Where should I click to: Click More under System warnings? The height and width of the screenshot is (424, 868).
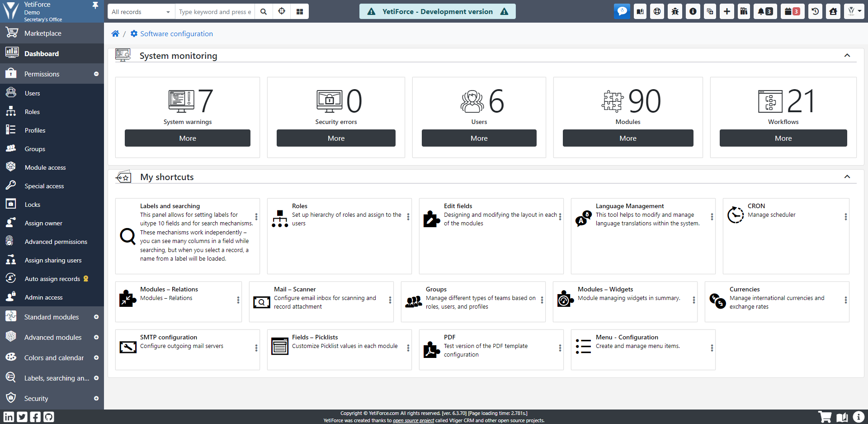(x=188, y=138)
